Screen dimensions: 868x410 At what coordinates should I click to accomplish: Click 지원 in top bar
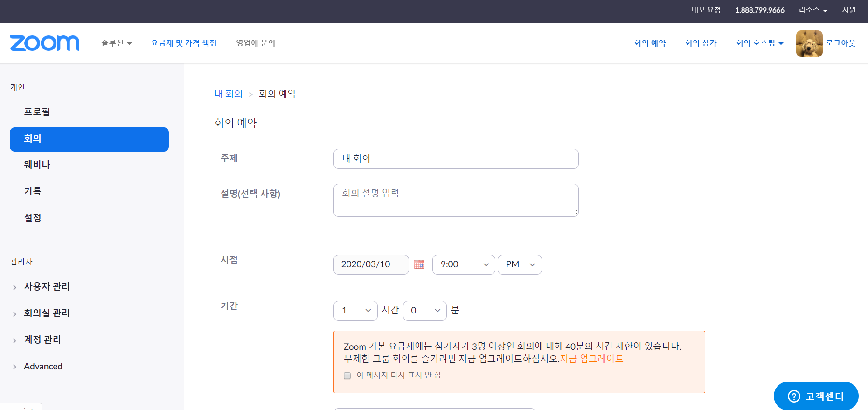(849, 10)
